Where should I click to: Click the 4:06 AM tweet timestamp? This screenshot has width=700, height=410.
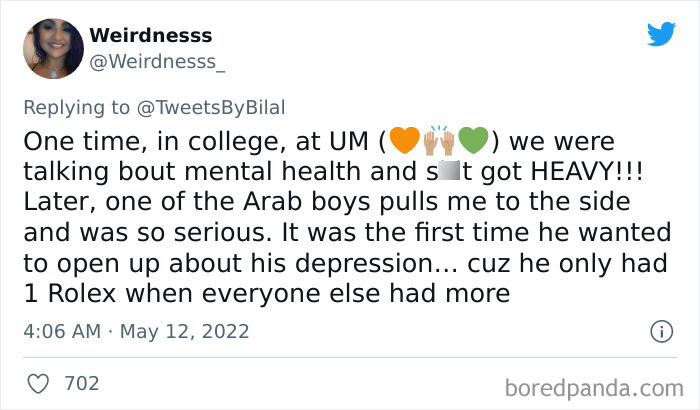(x=61, y=331)
